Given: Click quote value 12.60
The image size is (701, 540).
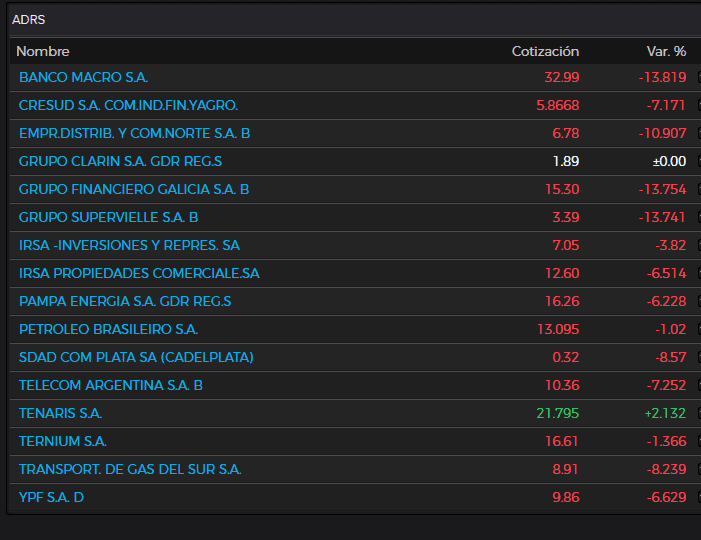Looking at the screenshot, I should 562,273.
